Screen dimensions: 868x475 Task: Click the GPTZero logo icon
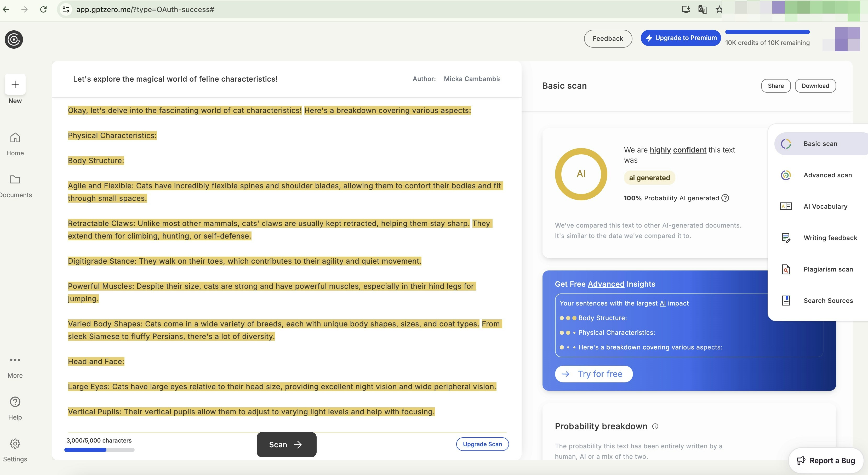14,39
